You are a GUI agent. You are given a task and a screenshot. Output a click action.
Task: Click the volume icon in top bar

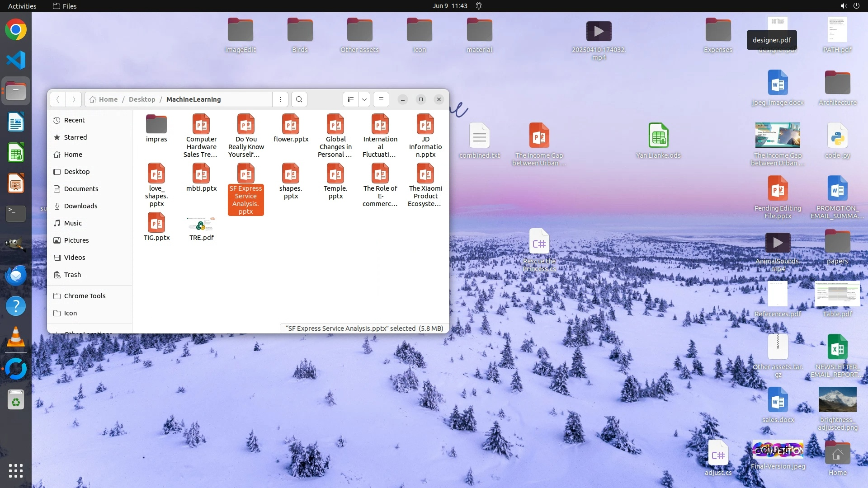pos(843,6)
